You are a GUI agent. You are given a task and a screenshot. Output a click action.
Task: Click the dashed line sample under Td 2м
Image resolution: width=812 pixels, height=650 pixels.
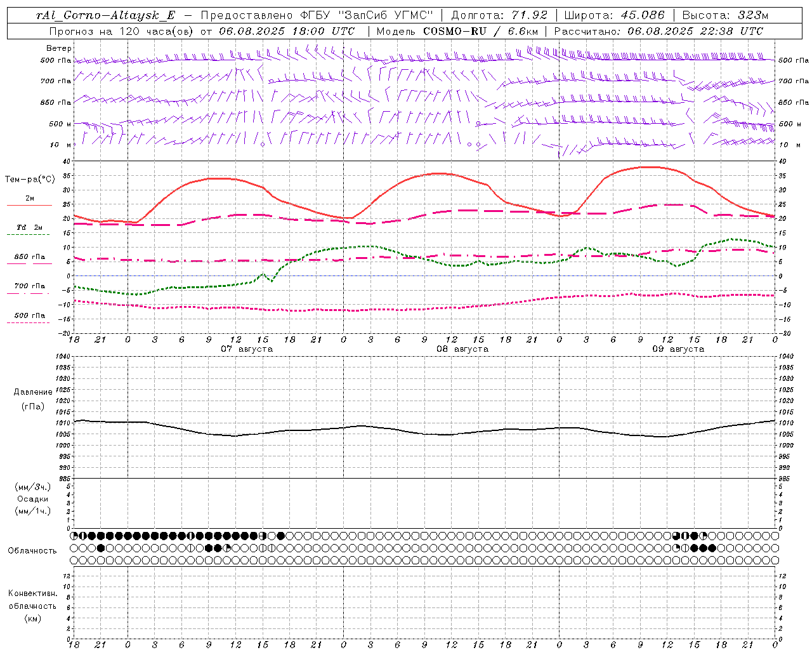point(28,235)
